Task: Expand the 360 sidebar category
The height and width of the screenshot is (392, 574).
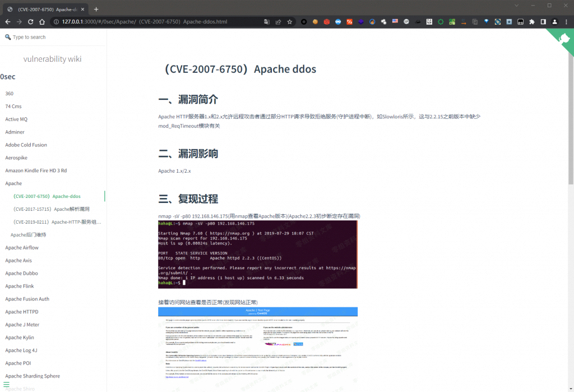Action: (9, 94)
